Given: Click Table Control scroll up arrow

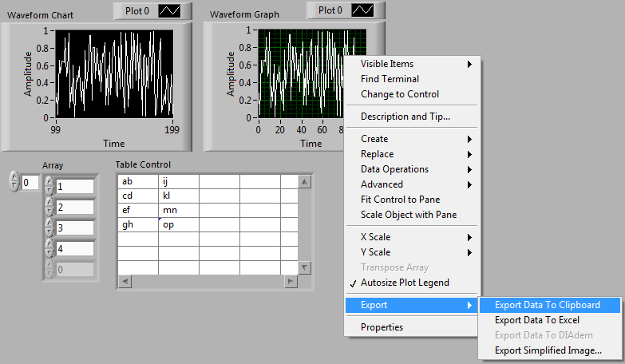Looking at the screenshot, I should pos(305,182).
